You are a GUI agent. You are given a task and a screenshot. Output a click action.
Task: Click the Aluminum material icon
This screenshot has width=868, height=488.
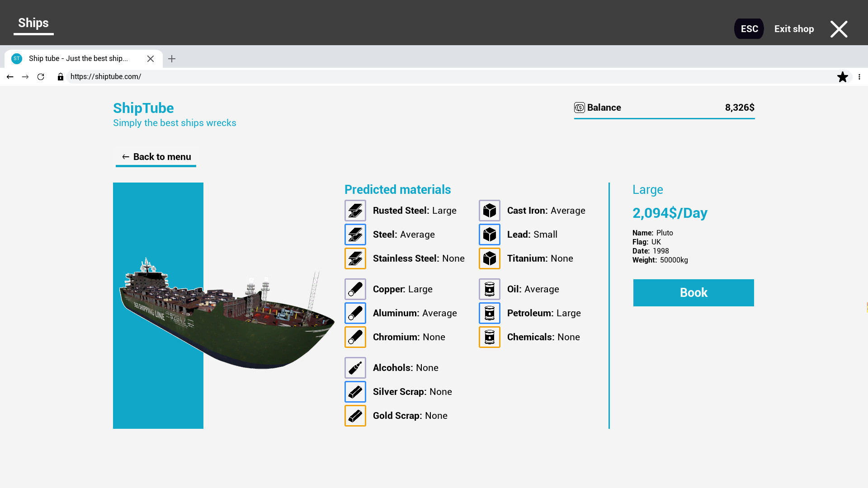coord(355,313)
